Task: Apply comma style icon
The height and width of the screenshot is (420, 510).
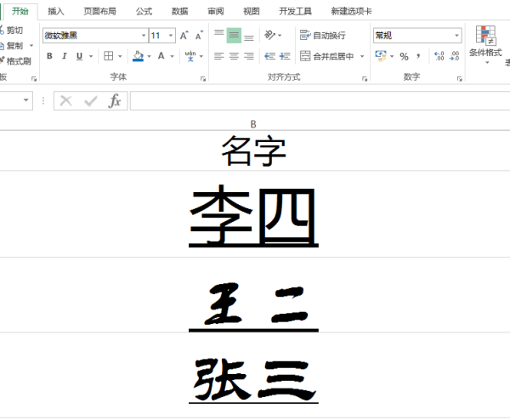Action: (418, 56)
